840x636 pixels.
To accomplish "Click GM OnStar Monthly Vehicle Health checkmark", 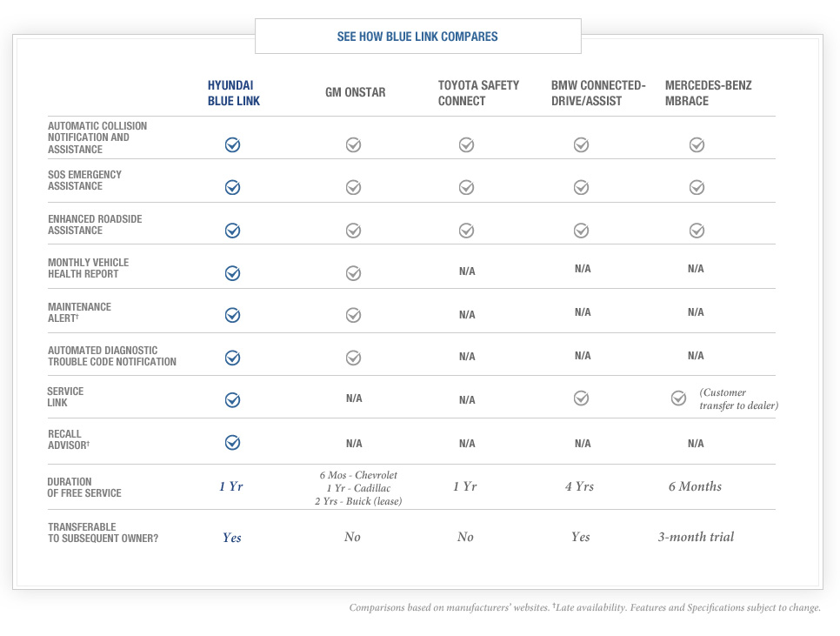I will pos(353,273).
